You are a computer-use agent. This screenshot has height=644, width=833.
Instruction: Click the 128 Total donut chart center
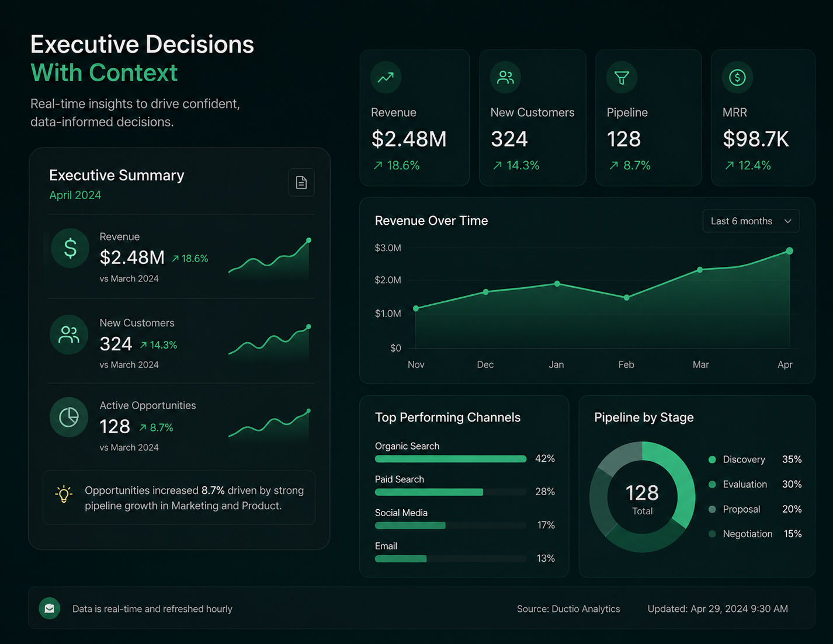click(642, 498)
